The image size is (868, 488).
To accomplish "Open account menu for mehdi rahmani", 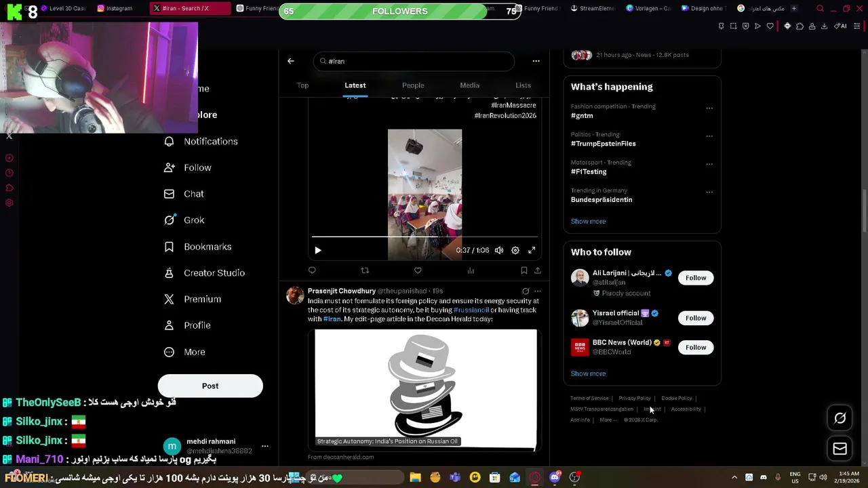I will coord(265,446).
